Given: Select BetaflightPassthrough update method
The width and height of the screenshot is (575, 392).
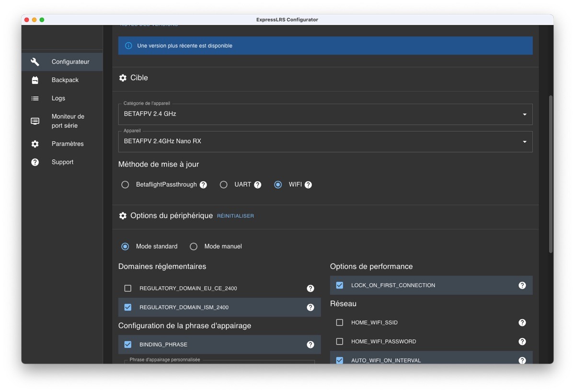Looking at the screenshot, I should point(125,185).
